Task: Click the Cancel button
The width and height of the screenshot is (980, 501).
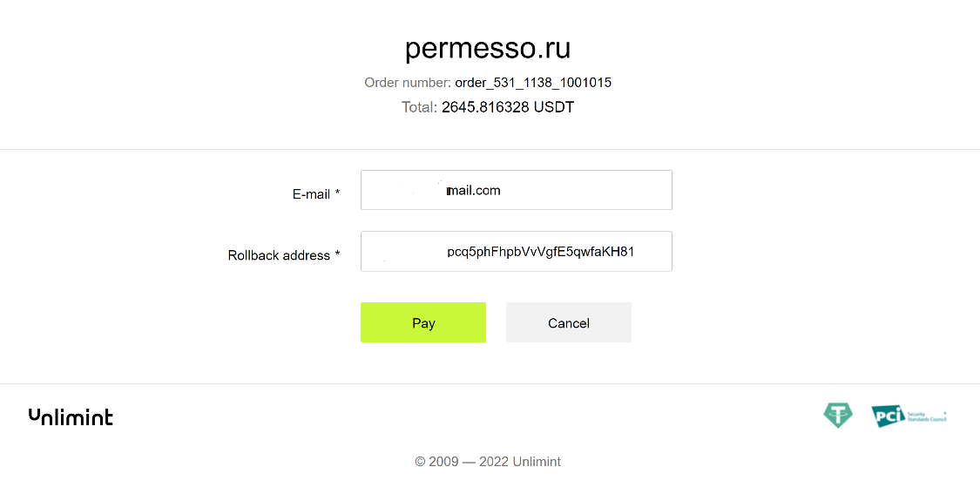Action: [x=569, y=322]
